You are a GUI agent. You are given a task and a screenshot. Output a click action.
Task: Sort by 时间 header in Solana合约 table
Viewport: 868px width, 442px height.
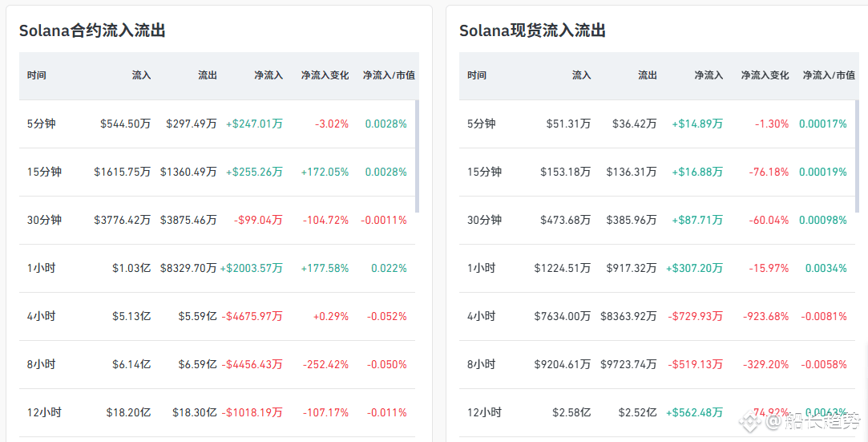coord(37,75)
